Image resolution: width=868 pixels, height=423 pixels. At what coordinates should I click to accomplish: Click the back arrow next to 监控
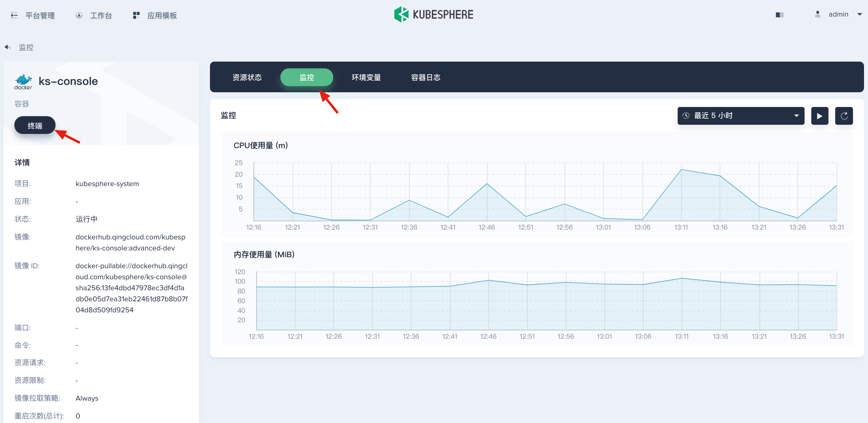8,47
